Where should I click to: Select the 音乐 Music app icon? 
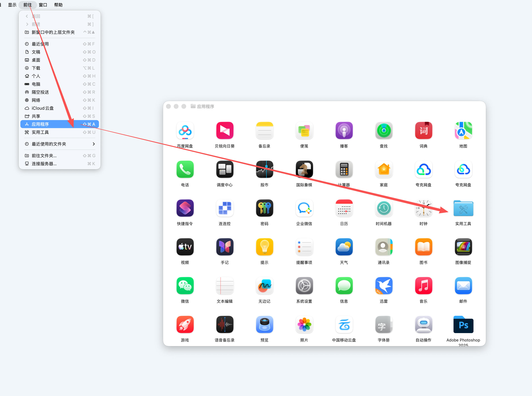click(424, 286)
